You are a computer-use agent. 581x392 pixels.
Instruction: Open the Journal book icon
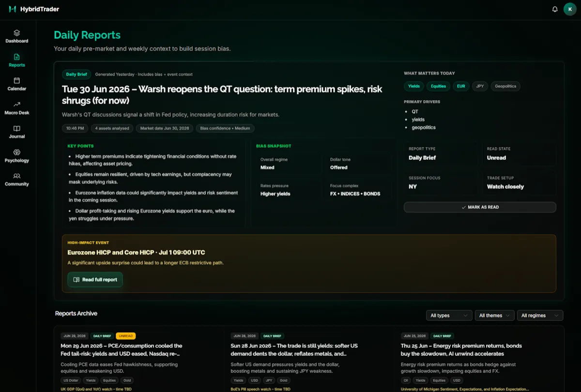pyautogui.click(x=16, y=128)
